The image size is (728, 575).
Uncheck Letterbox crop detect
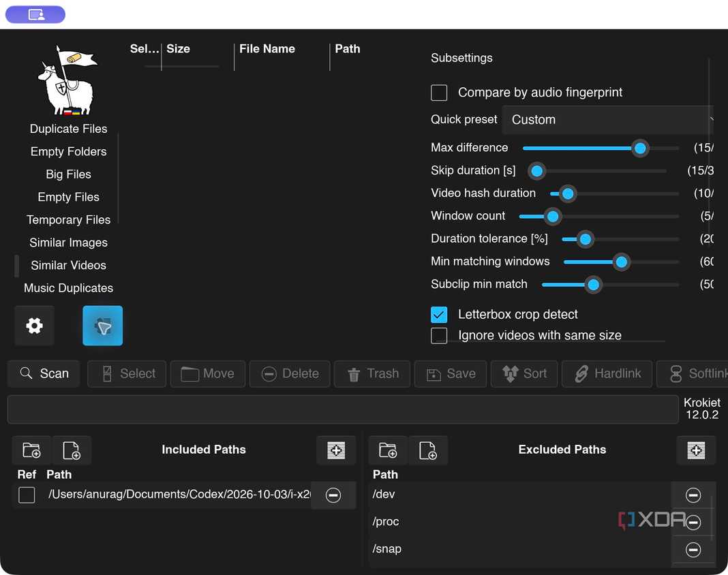tap(439, 315)
